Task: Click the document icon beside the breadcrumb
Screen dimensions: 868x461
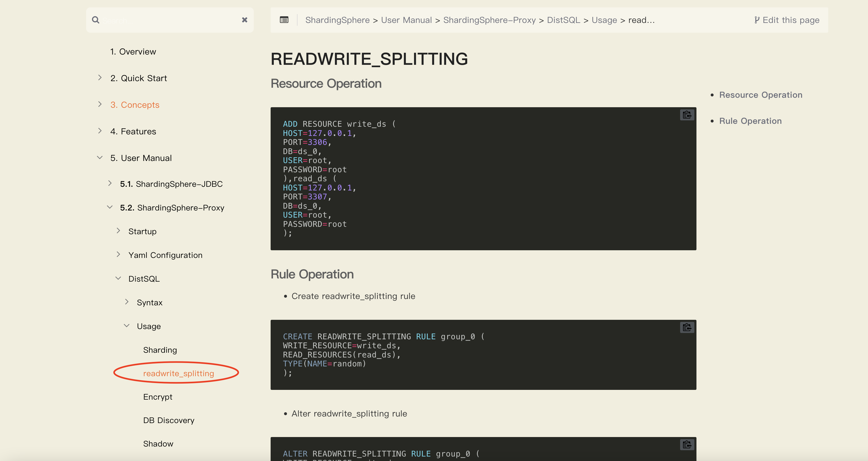Action: click(284, 20)
